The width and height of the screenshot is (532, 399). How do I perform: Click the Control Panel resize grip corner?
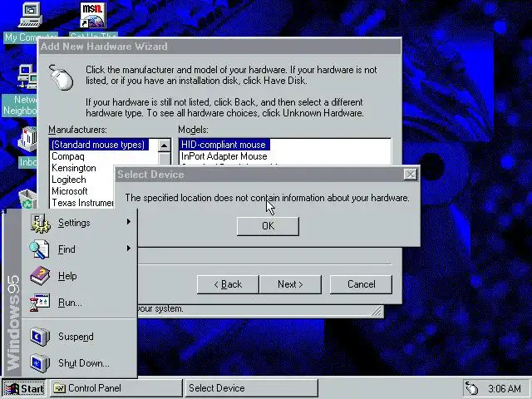click(377, 311)
